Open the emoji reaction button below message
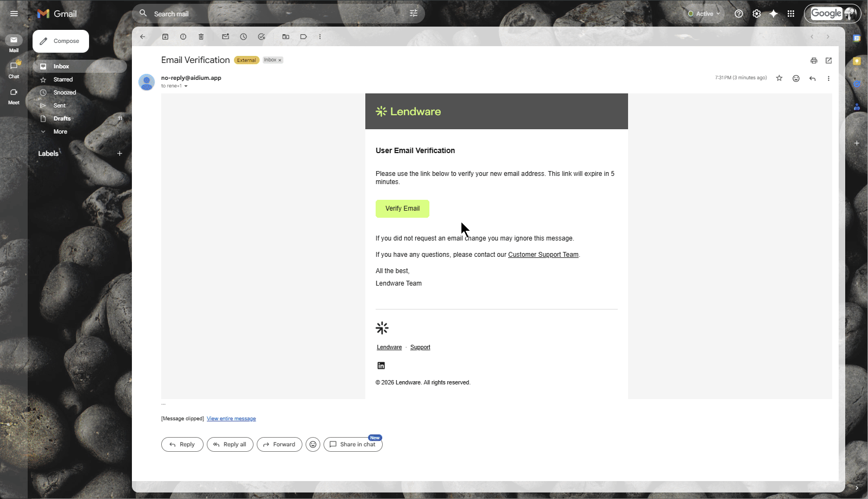Screen dimensions: 868x499 point(313,444)
